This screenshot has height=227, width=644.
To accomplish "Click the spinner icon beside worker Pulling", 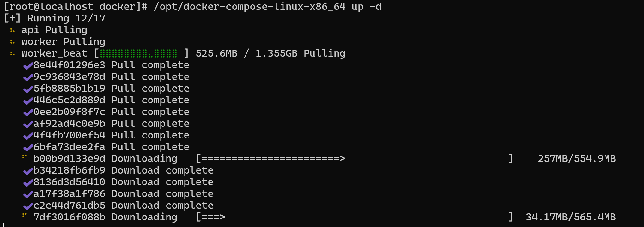I will (x=12, y=42).
